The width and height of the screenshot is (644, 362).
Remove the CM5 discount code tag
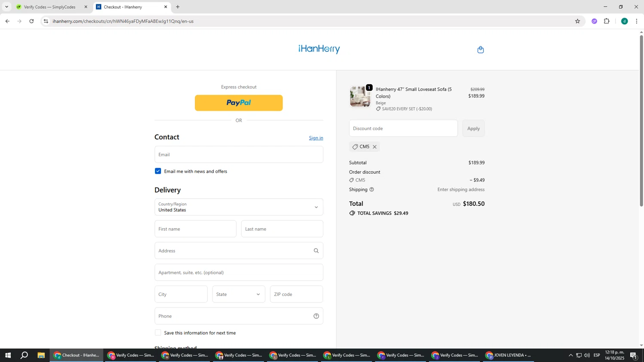[x=375, y=147]
